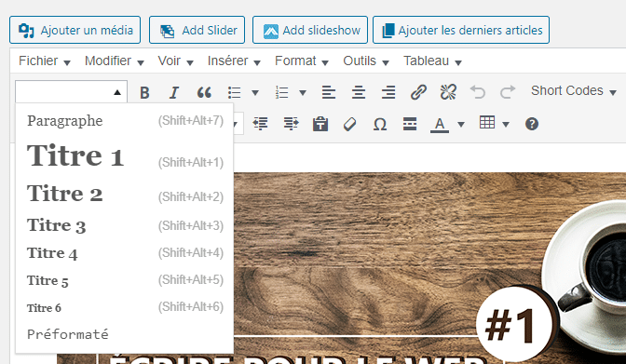Align text to the left
Viewport: 626px width, 364px height.
(329, 92)
